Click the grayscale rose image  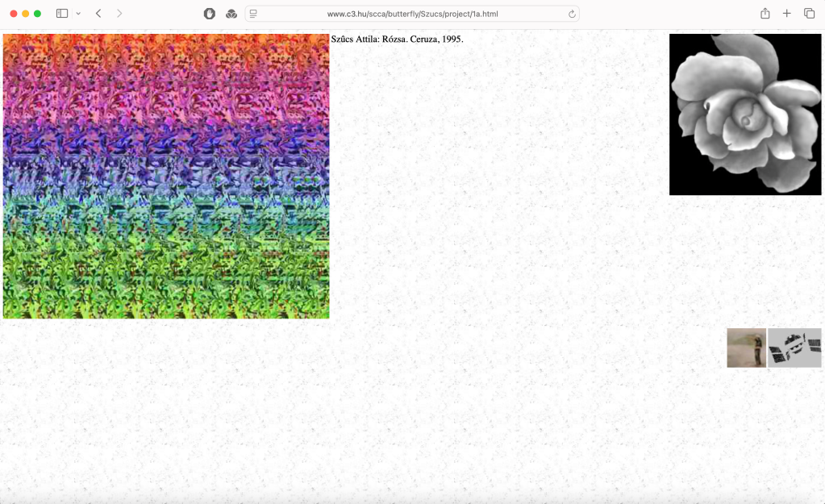pyautogui.click(x=745, y=115)
